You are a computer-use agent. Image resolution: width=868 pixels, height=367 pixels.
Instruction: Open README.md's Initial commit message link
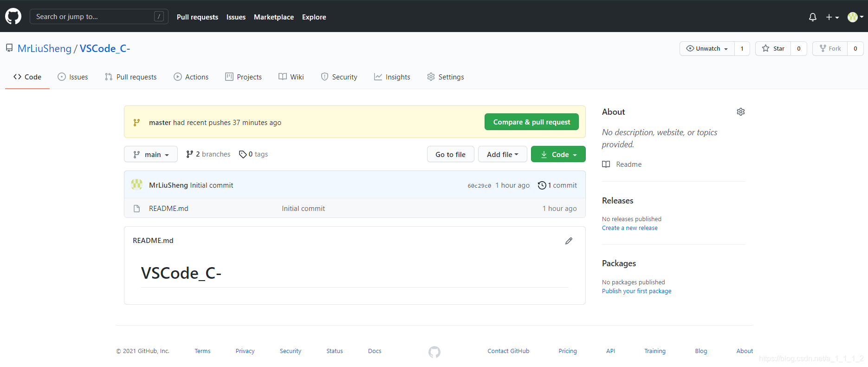coord(303,209)
